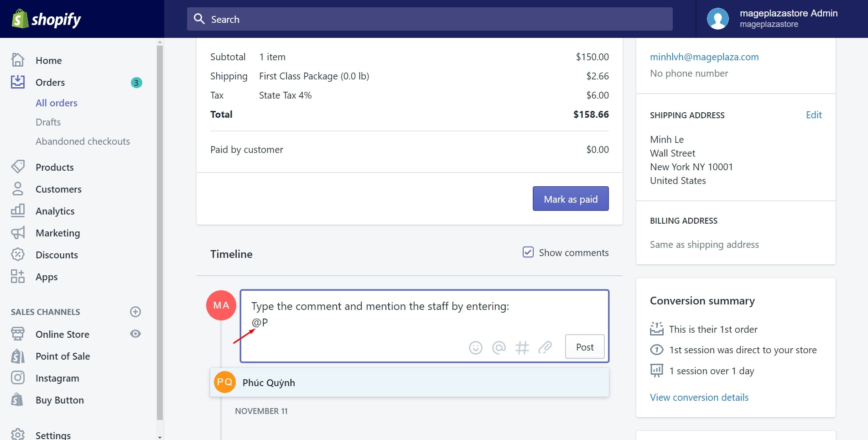Toggle the Show comments checkbox
Viewport: 868px width, 440px height.
coord(528,252)
